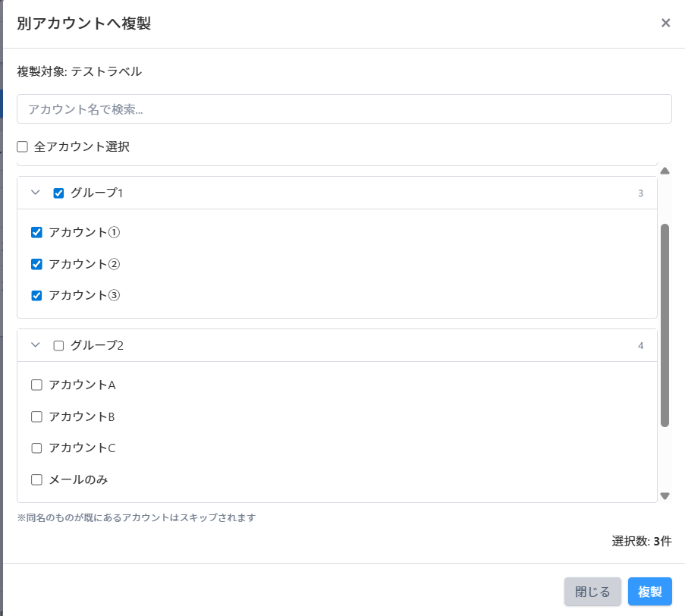
Task: Uncheck アカウント① checkbox
Action: pos(36,232)
